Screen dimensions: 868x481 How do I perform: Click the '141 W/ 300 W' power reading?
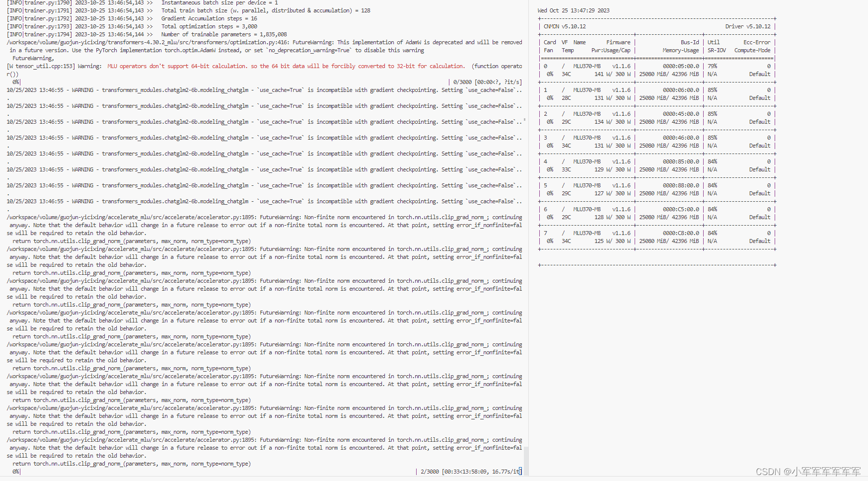612,74
